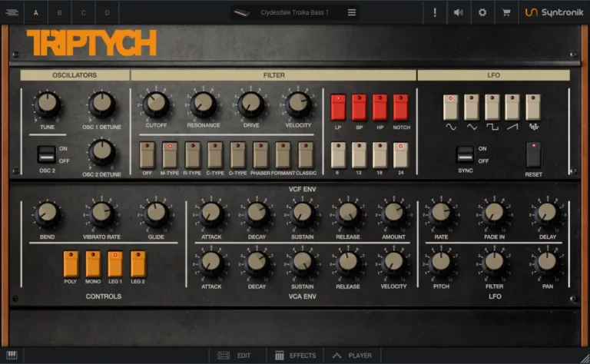Toggle the LFO SYNC switch
Screen dimensions: 590x364
click(464, 154)
